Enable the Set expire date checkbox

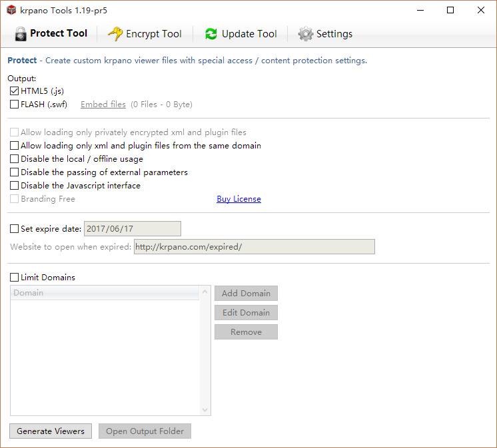click(x=14, y=229)
